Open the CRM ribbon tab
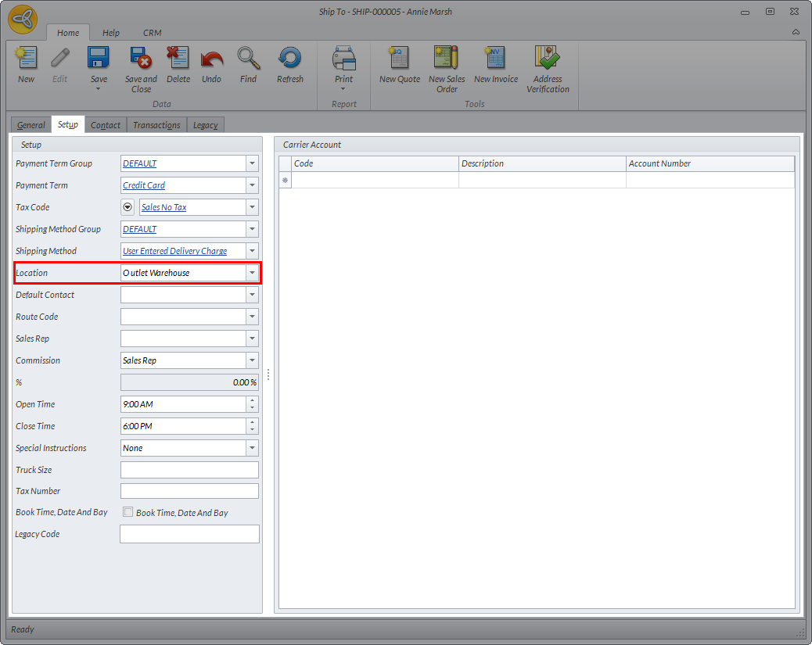812x645 pixels. (153, 33)
